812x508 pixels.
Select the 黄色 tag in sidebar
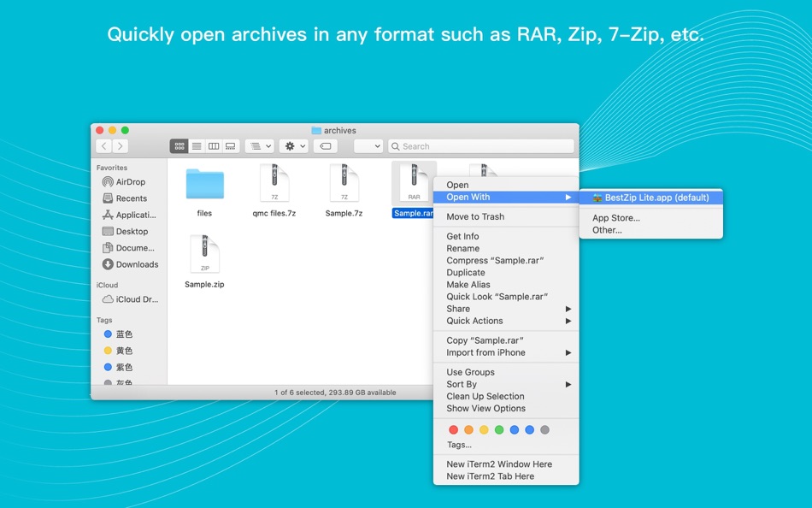point(119,351)
